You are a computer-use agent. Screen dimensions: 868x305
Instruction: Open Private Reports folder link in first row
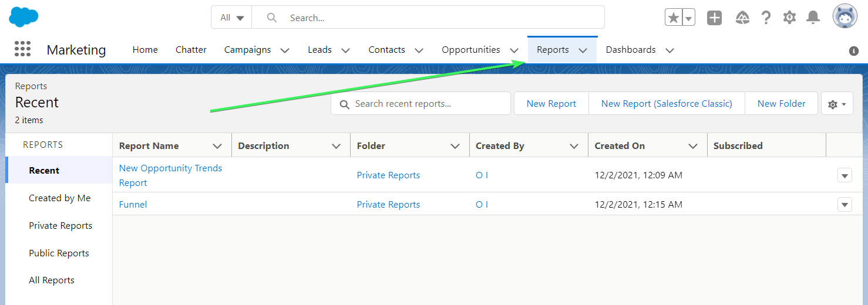388,175
